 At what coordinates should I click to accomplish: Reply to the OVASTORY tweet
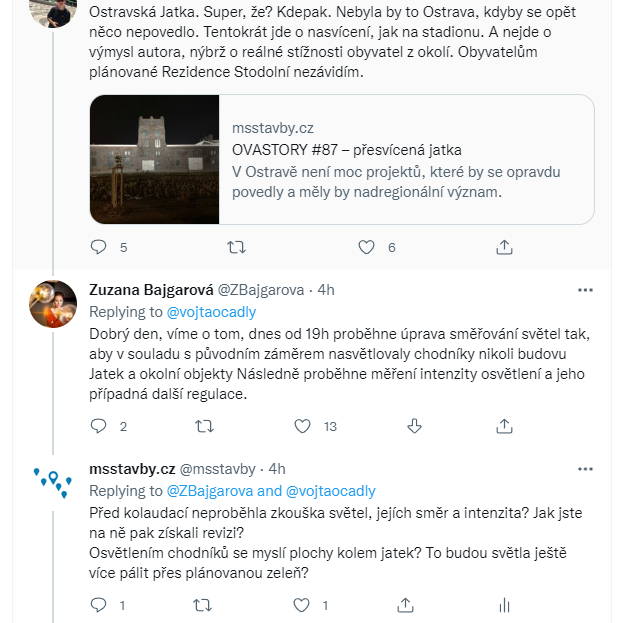pos(99,247)
